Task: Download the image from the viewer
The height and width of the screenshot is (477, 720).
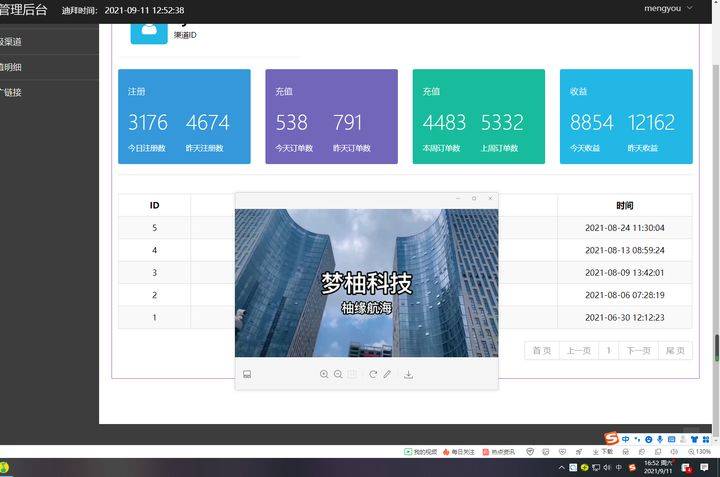Action: [409, 374]
